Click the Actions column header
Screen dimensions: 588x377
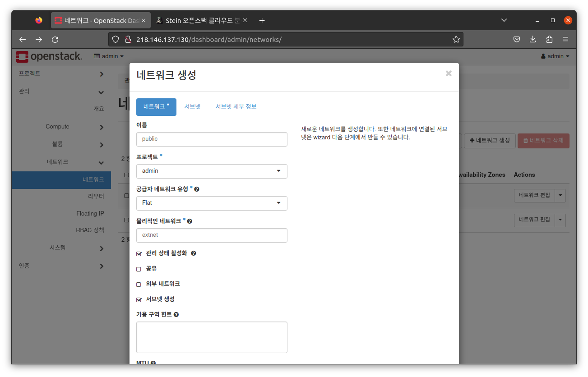[x=524, y=175]
